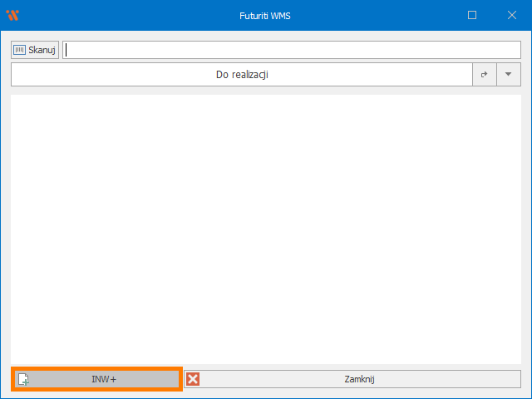Focus the scan text input field
The height and width of the screenshot is (399, 532).
tap(291, 50)
